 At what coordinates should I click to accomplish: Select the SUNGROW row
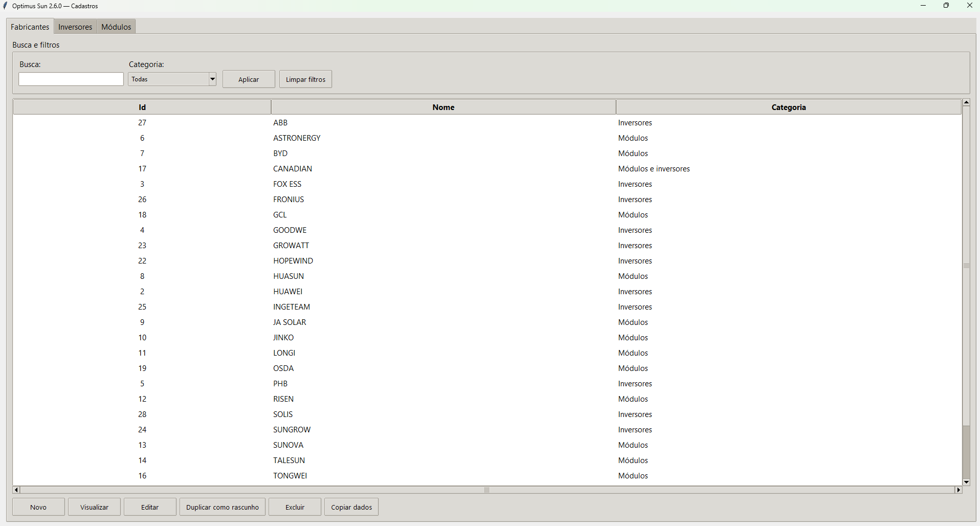click(x=487, y=430)
